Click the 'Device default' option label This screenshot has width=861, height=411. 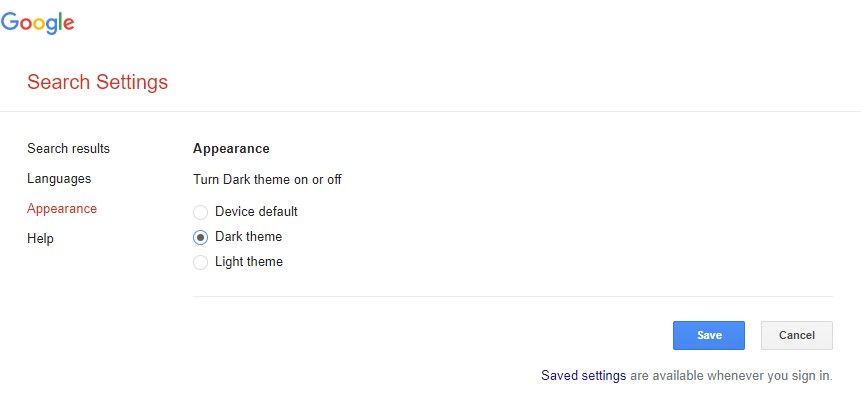256,212
